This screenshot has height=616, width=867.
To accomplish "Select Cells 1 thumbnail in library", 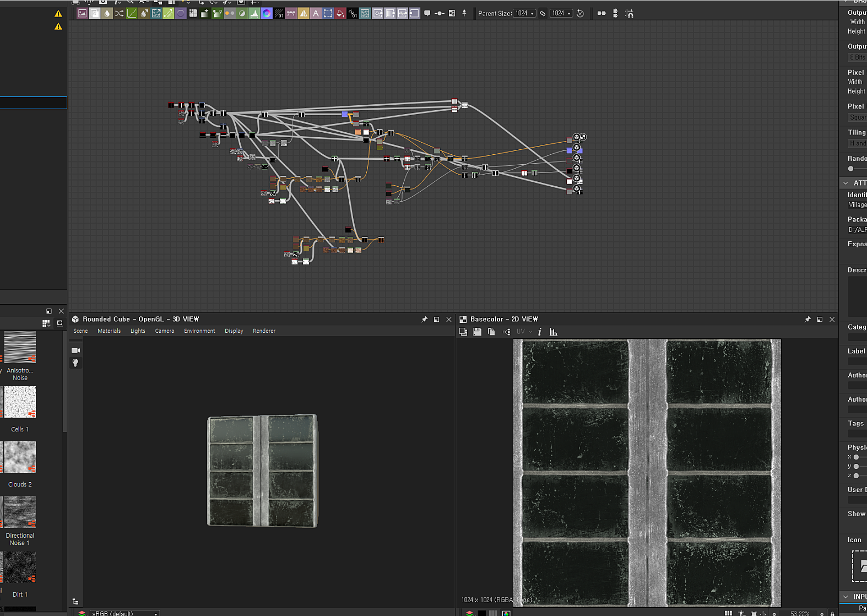I will pyautogui.click(x=20, y=402).
